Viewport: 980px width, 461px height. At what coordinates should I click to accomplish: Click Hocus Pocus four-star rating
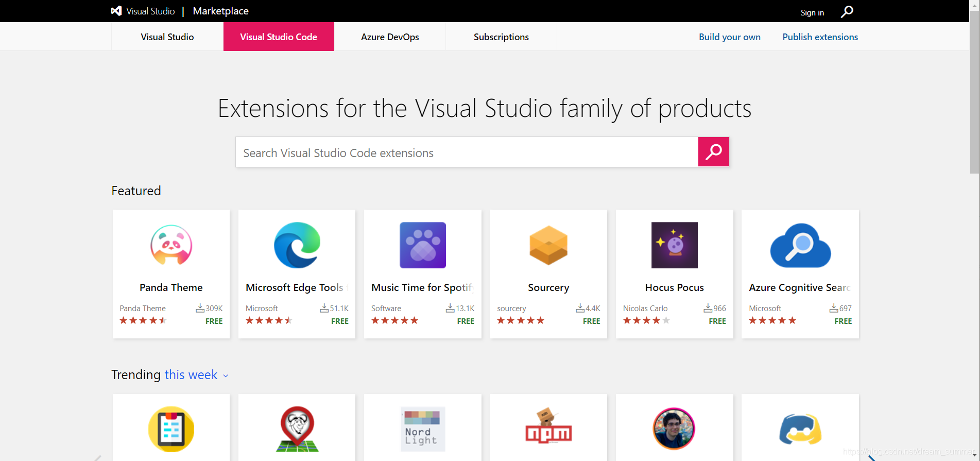point(647,320)
